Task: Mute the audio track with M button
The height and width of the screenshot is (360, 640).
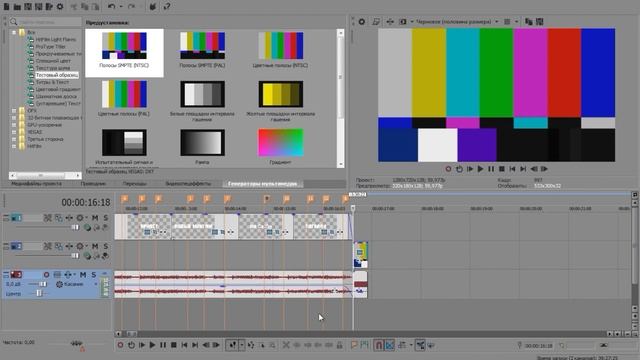Action: point(83,275)
